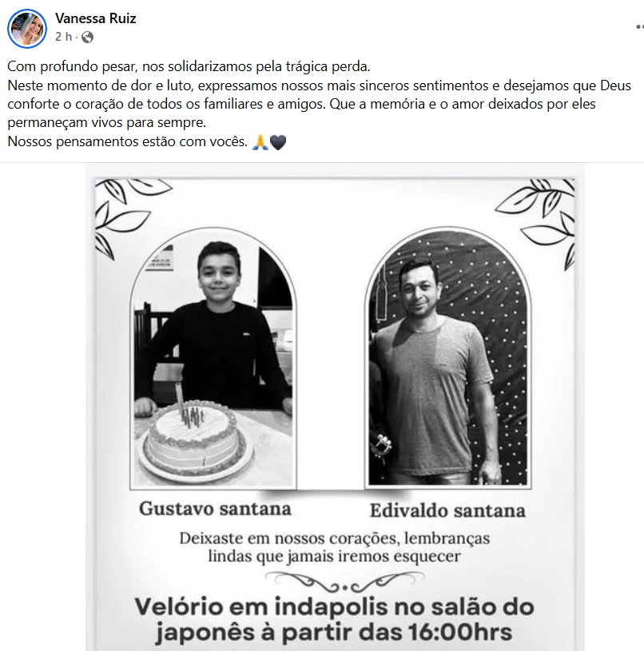
Task: Open Vanessa Ruiz's profile picture
Action: [x=27, y=29]
